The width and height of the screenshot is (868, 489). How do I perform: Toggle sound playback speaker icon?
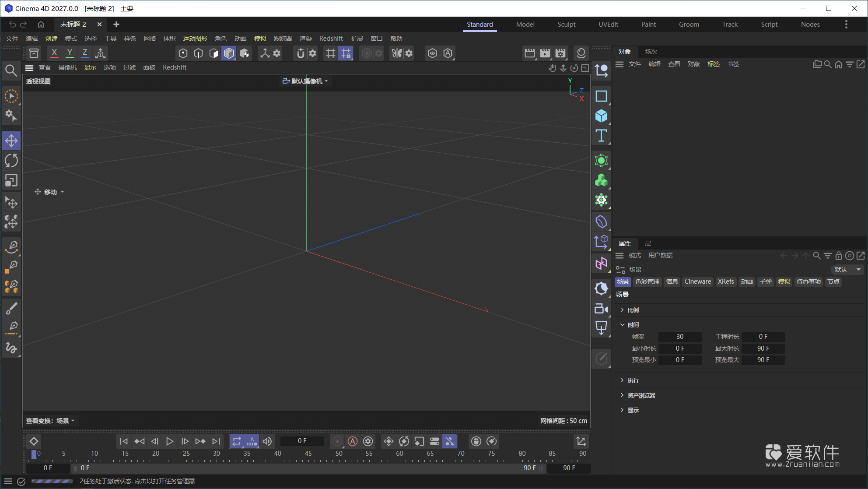(267, 441)
